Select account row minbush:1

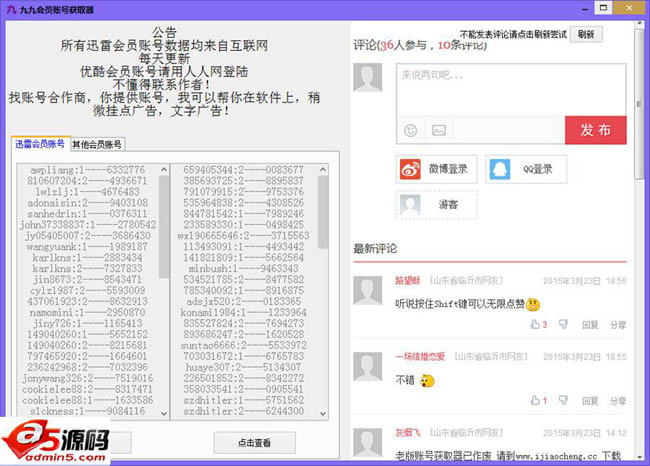point(243,268)
